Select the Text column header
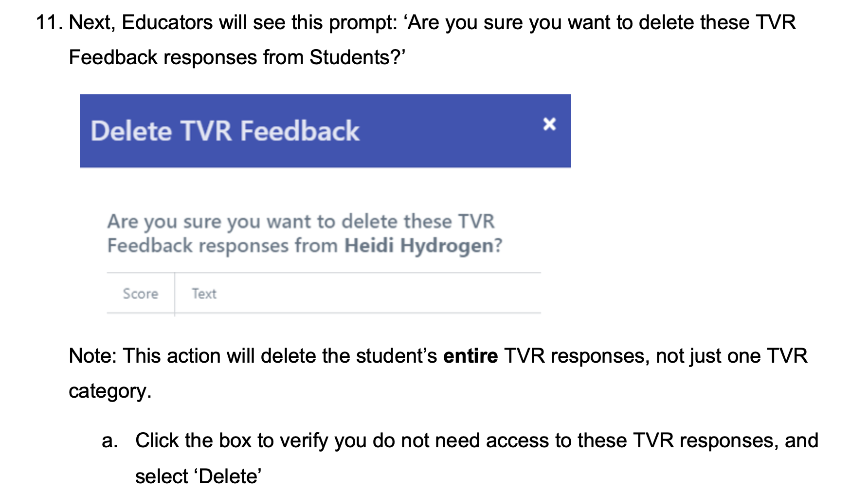 (204, 294)
